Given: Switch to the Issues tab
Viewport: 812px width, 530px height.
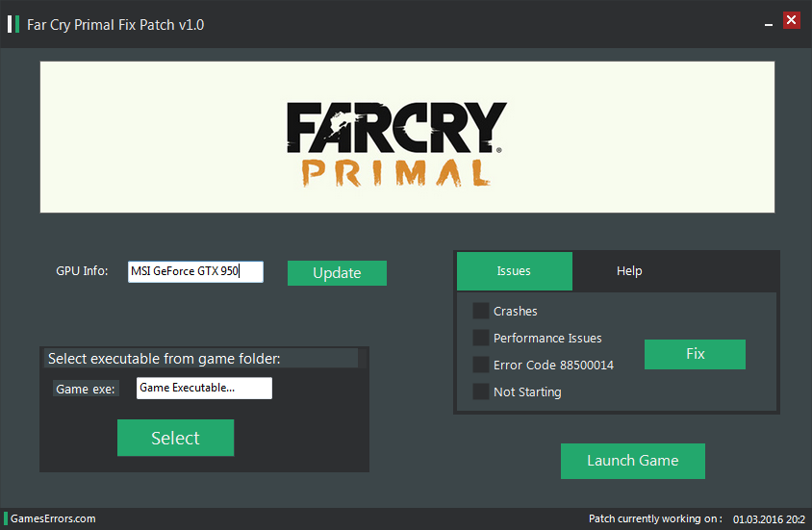Looking at the screenshot, I should click(x=514, y=271).
